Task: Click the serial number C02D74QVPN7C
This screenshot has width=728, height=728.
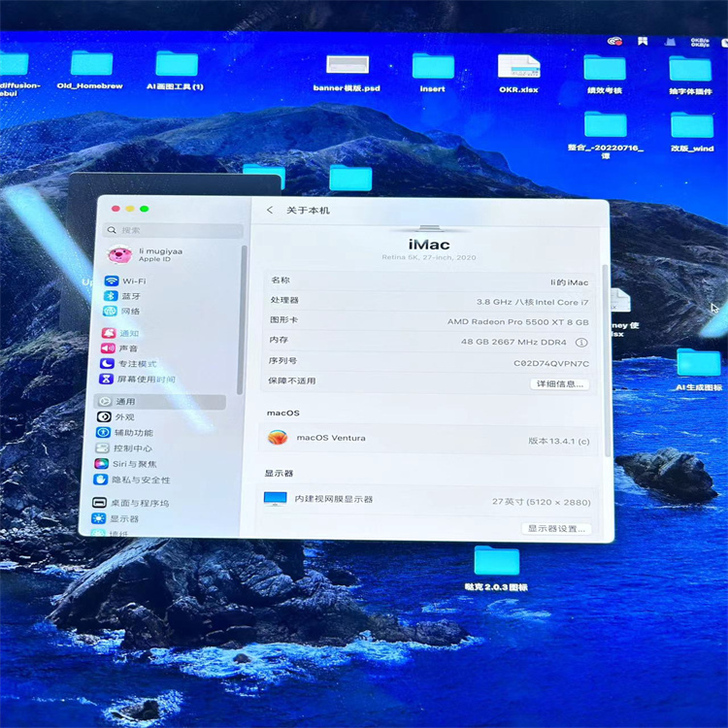Action: click(x=551, y=363)
